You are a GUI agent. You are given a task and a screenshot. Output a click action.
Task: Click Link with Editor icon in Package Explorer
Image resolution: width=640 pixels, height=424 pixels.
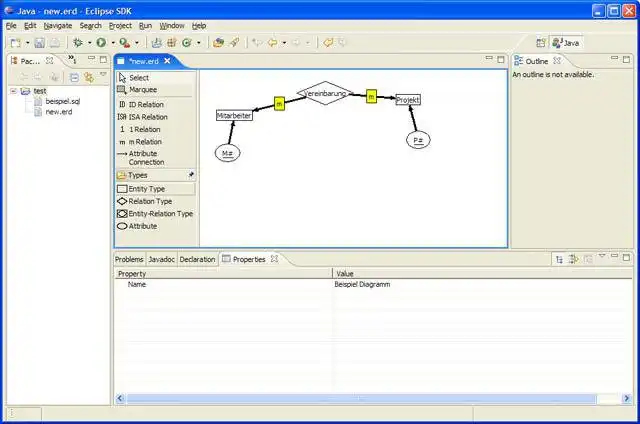click(x=89, y=77)
